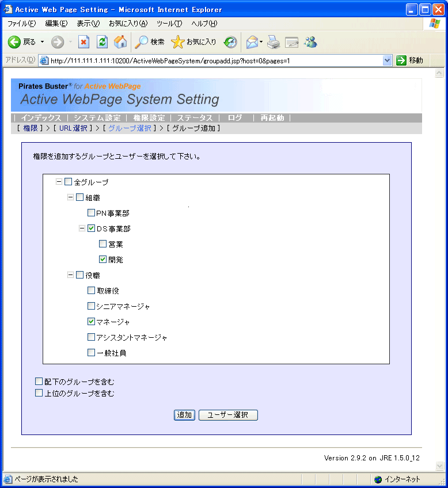Click the Refresh page icon
The width and height of the screenshot is (448, 488).
pos(102,42)
